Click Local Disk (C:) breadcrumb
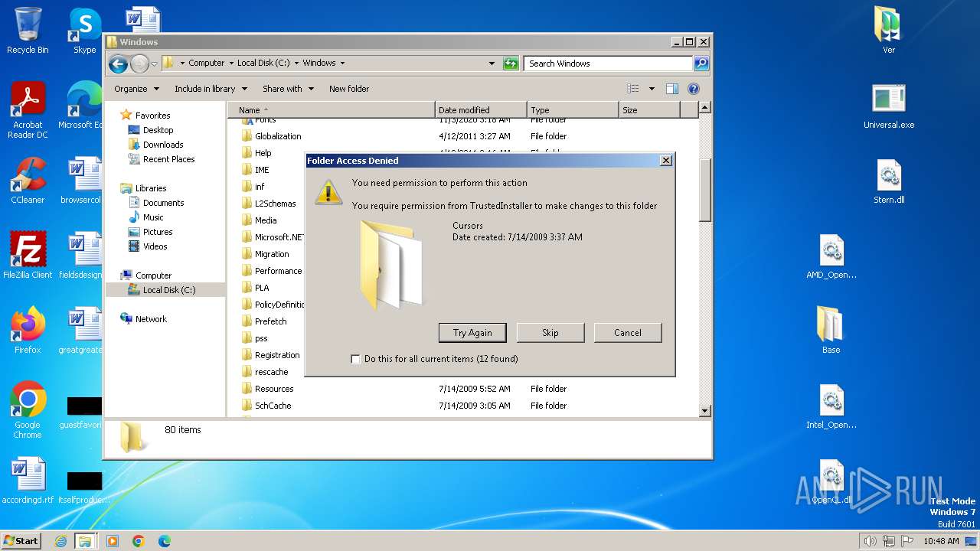 pos(263,63)
